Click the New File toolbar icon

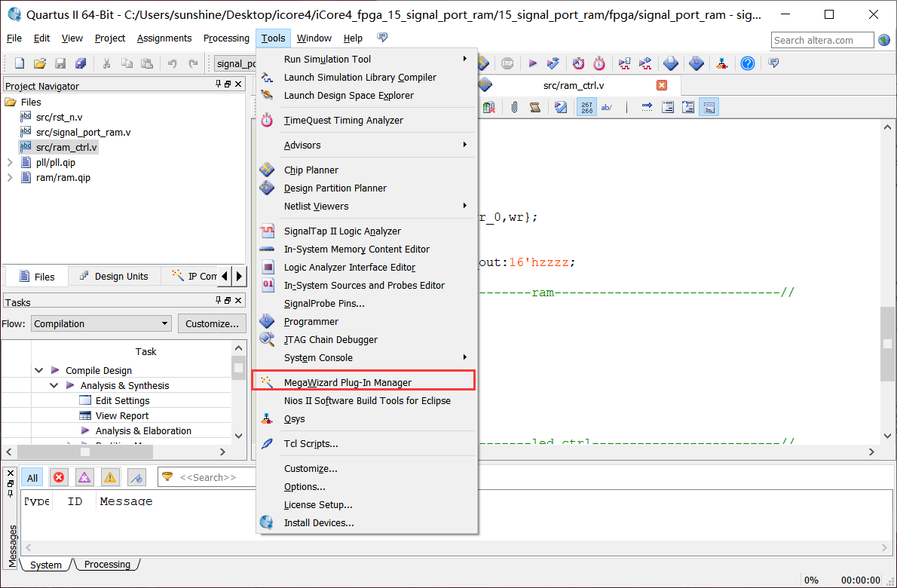pyautogui.click(x=20, y=63)
